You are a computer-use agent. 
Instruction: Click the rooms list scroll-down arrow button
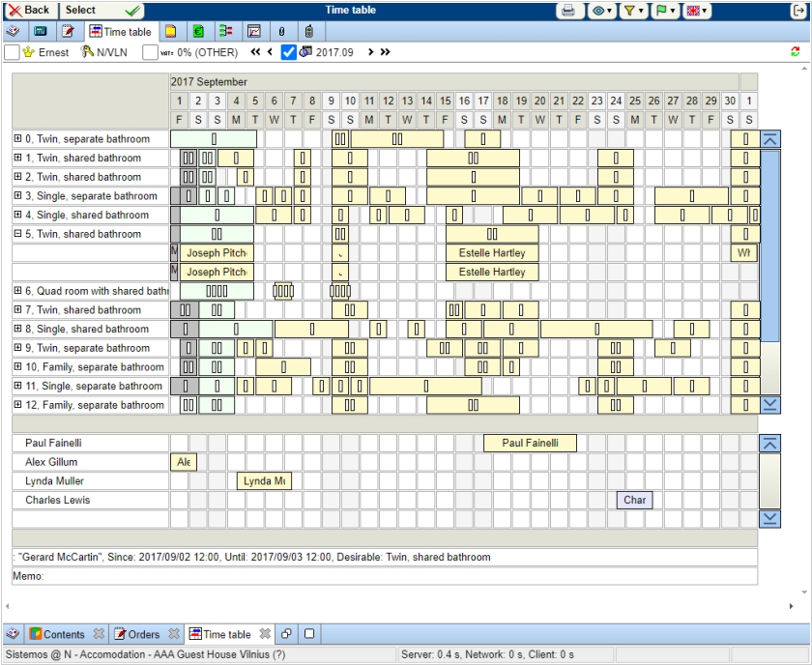770,405
